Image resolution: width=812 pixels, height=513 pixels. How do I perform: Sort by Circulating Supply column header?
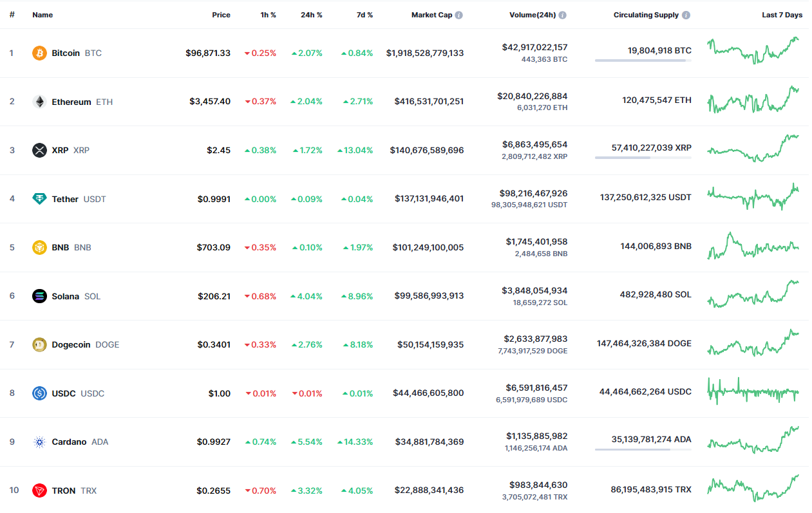pos(646,15)
